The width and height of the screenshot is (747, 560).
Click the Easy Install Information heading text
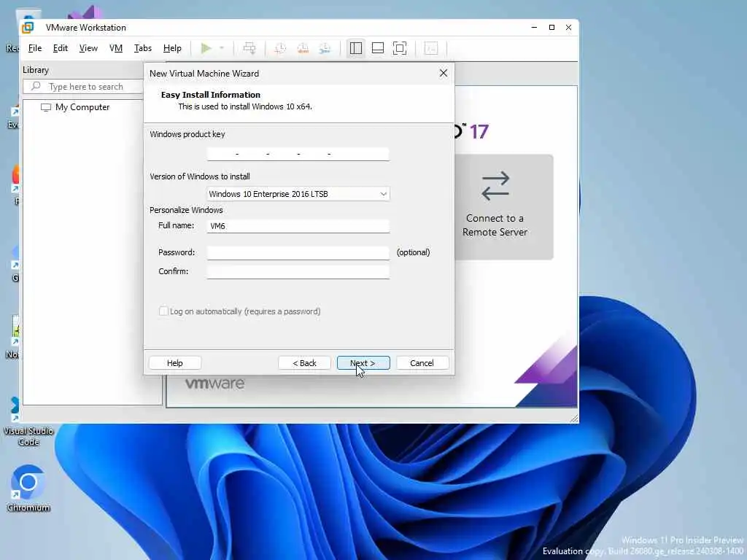[211, 95]
